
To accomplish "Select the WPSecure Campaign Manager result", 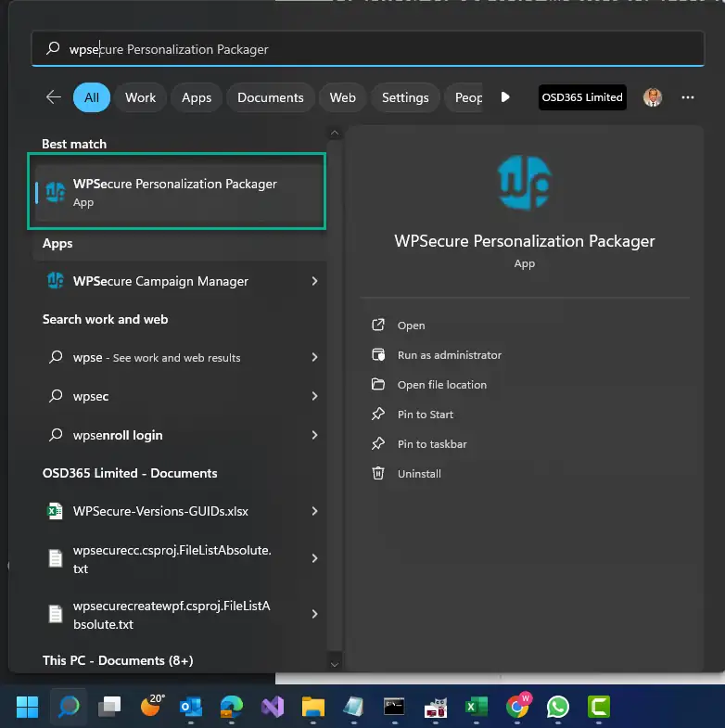I will click(181, 281).
